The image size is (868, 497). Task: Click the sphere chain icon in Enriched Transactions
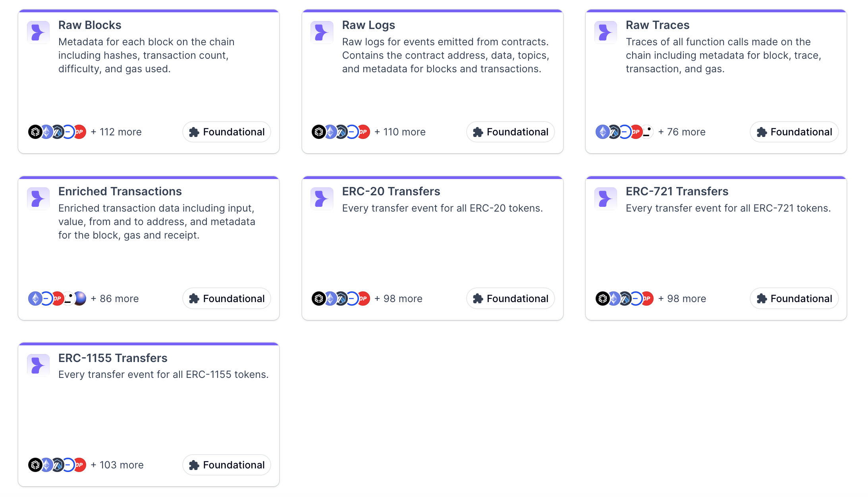click(x=80, y=299)
